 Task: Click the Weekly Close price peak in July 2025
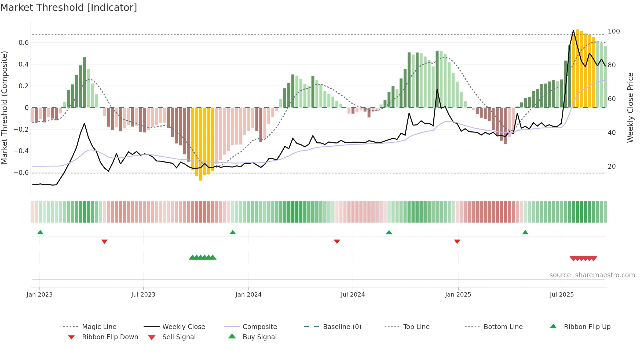click(573, 30)
